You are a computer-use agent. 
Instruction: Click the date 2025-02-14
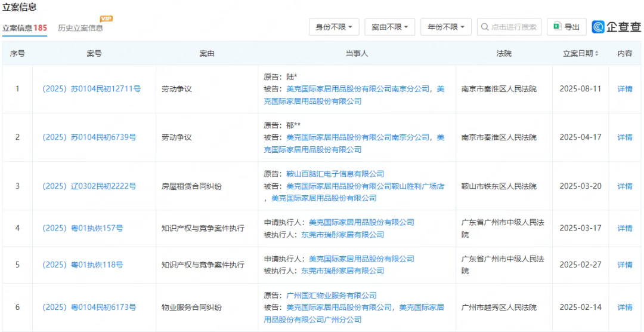[580, 308]
